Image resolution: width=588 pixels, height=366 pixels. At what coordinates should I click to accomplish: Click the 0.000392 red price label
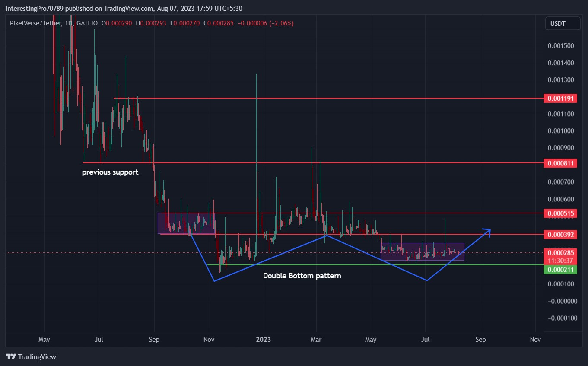click(x=560, y=234)
